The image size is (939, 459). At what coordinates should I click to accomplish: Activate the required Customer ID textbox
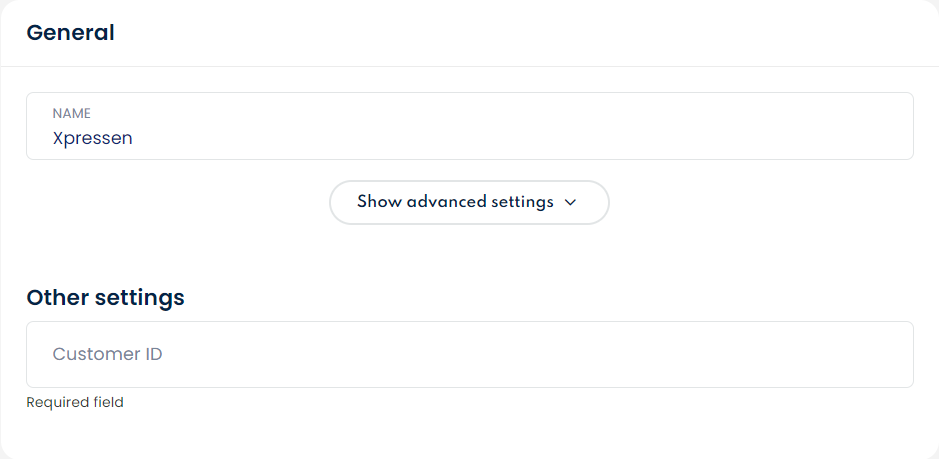point(469,354)
